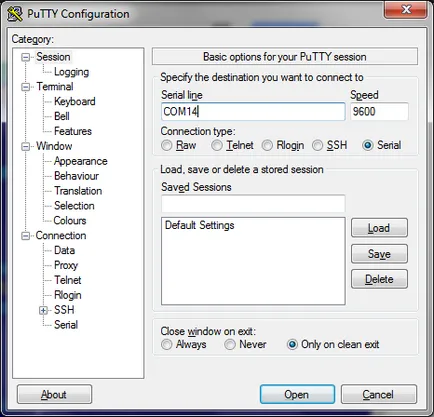Save the current session

pos(379,254)
